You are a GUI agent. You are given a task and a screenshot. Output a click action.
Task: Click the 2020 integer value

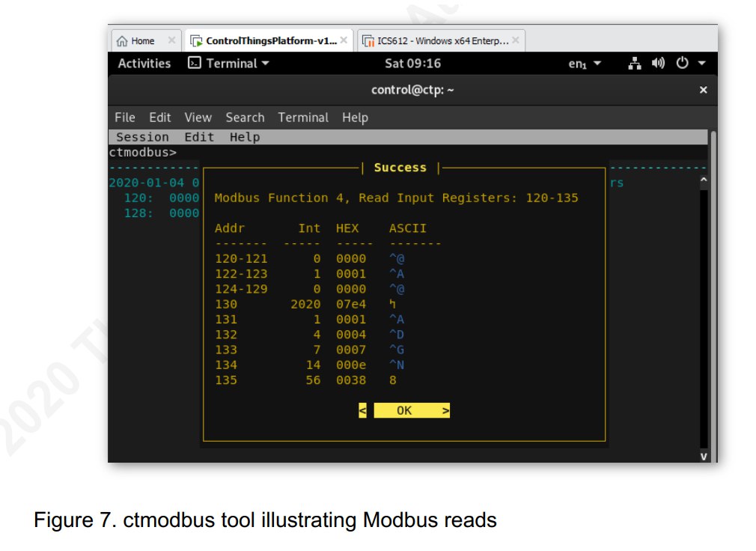(x=305, y=304)
